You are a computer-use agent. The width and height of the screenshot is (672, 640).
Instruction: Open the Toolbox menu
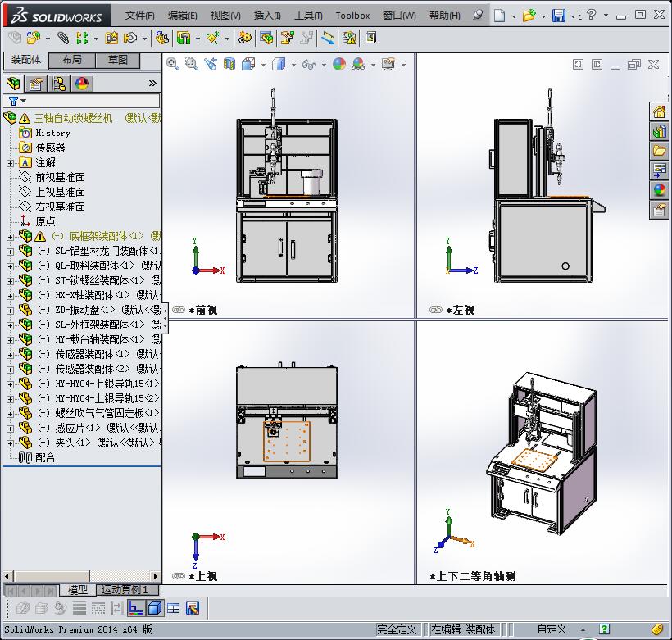click(x=352, y=16)
